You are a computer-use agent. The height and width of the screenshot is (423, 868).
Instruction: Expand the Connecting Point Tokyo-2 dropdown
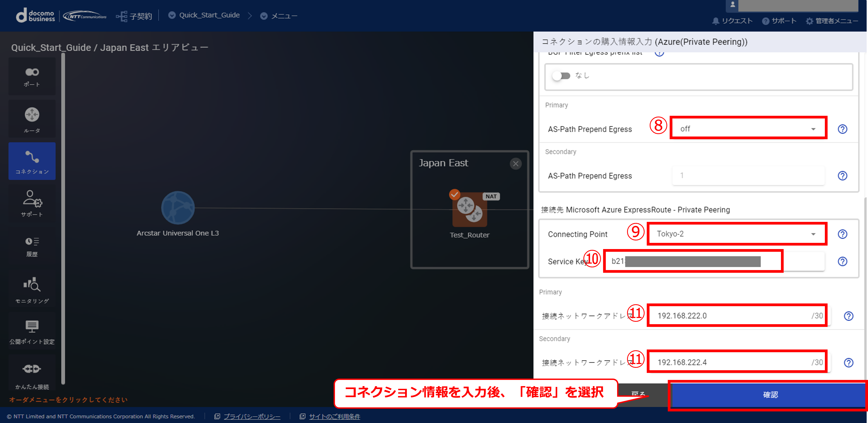pos(737,234)
